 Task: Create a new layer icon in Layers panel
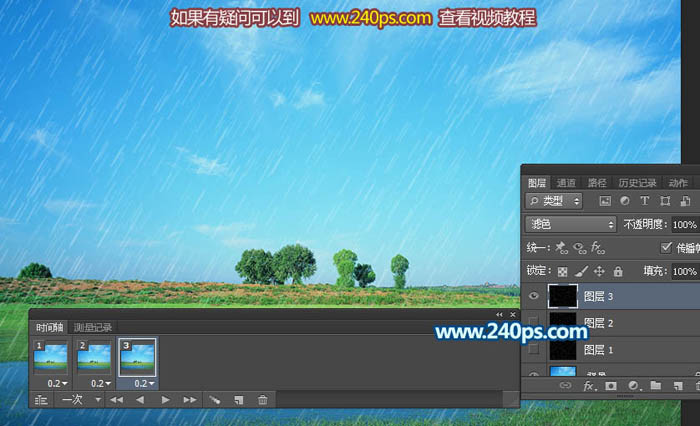(678, 386)
